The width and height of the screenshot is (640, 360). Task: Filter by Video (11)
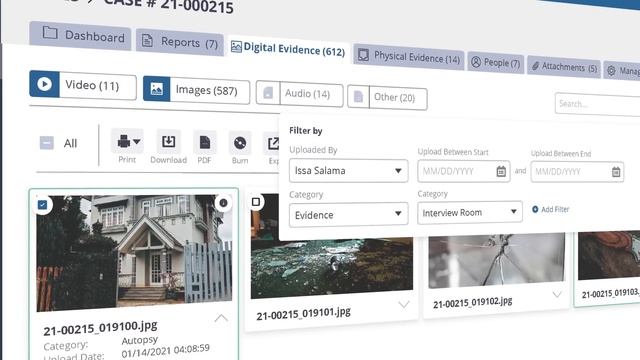83,85
